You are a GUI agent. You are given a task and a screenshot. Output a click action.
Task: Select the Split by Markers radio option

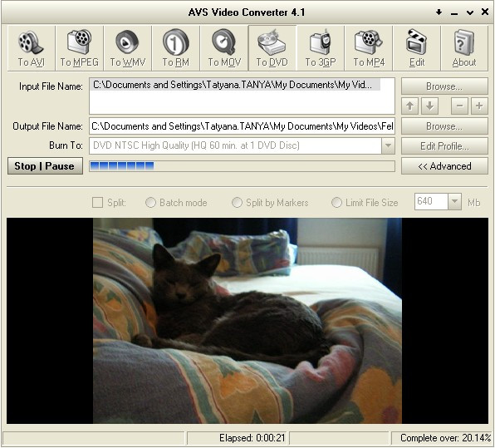[237, 203]
